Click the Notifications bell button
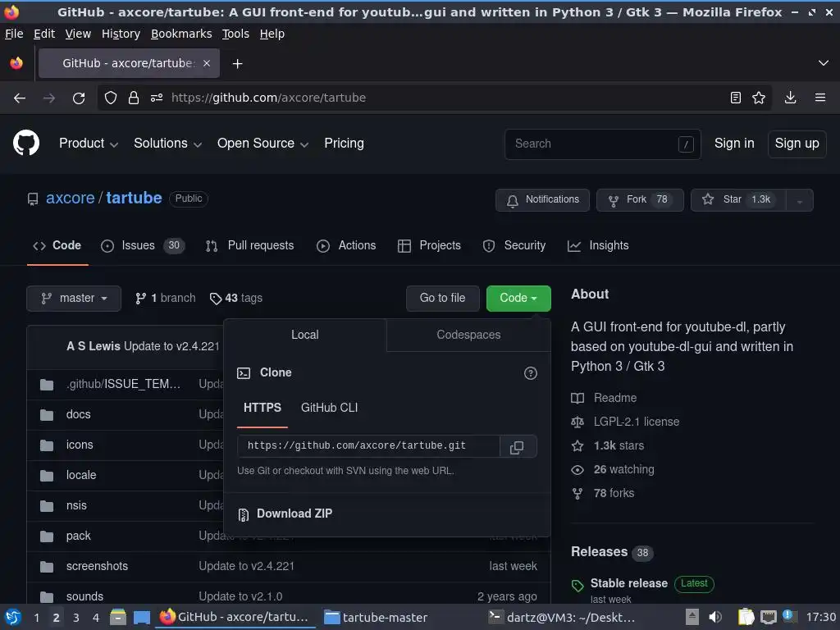Screen dimensions: 840x630 (542, 200)
